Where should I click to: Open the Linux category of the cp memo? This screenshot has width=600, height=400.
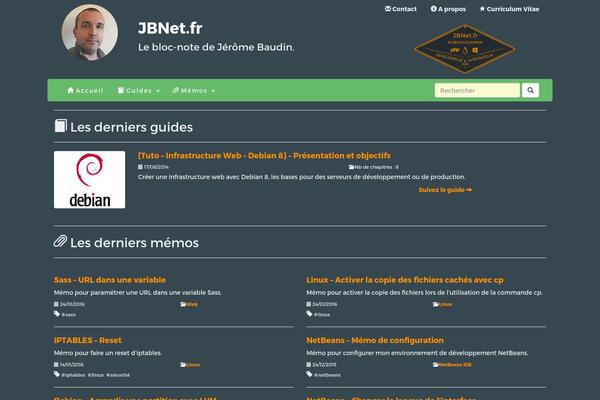445,304
